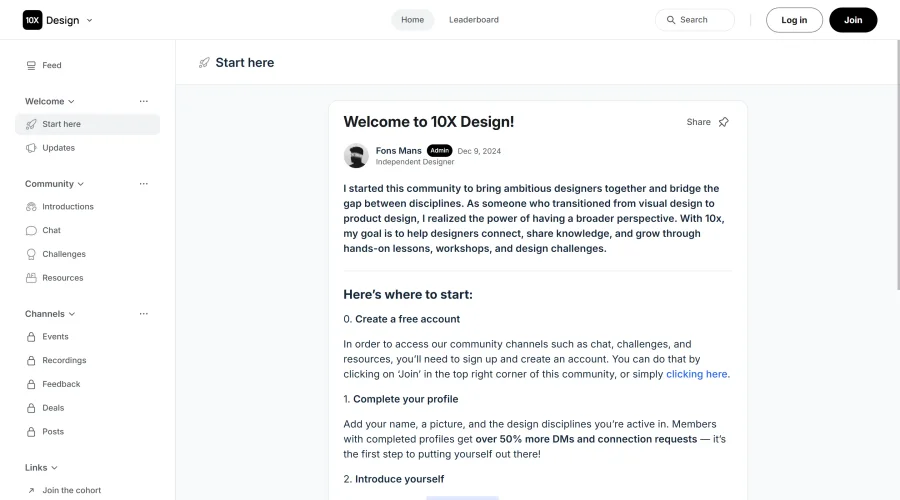Click the lock icon beside Deals
The width and height of the screenshot is (900, 500).
click(x=31, y=408)
